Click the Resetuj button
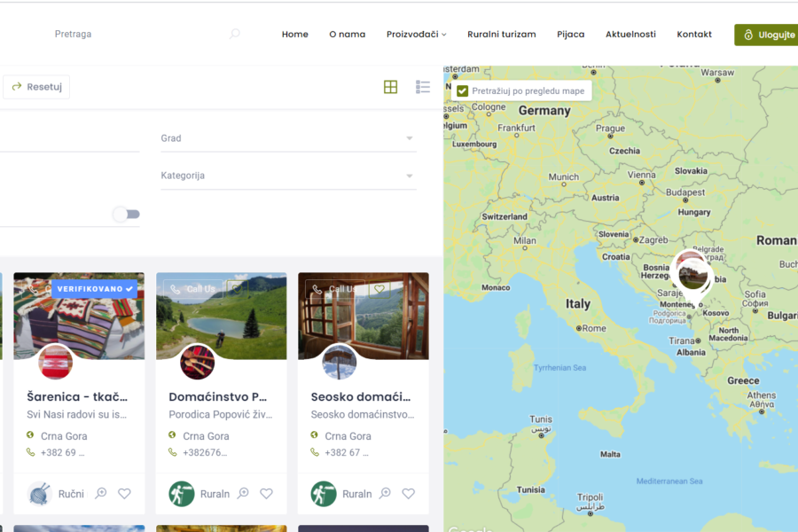Viewport: 798px width, 532px height. click(x=36, y=87)
